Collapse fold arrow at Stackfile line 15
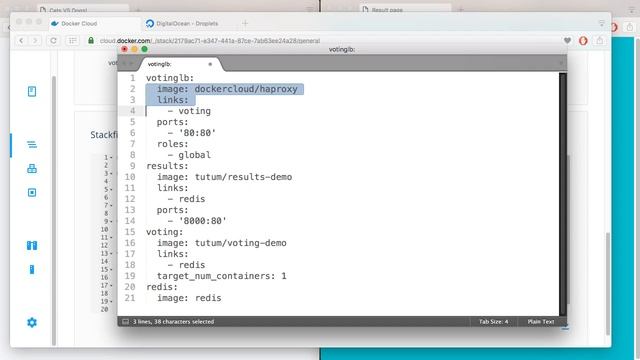 pyautogui.click(x=111, y=269)
